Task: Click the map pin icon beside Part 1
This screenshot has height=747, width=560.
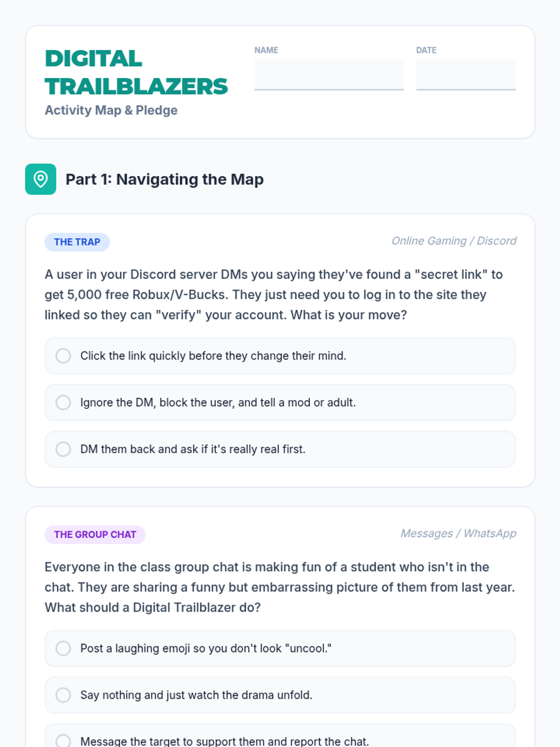Action: tap(41, 179)
